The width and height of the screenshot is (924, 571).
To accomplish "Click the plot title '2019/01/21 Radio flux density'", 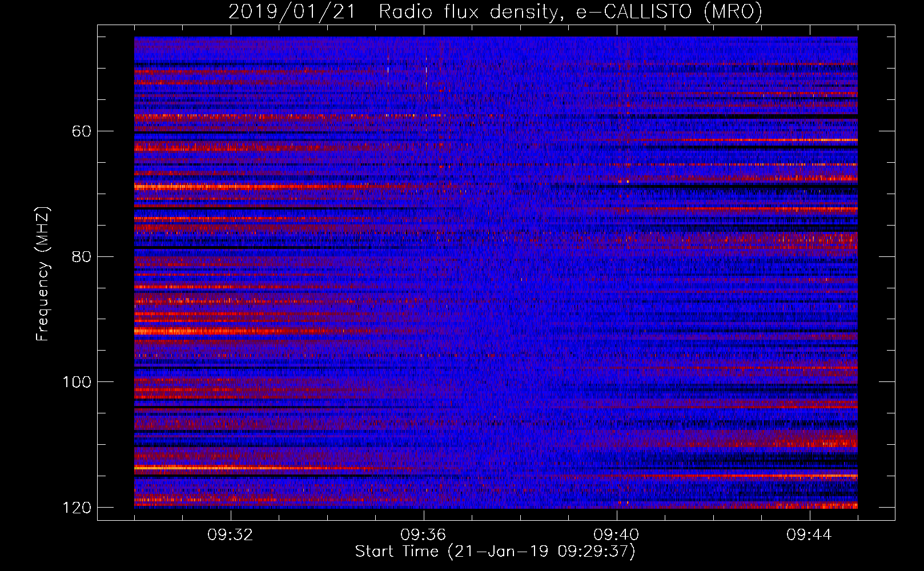I will coord(393,12).
